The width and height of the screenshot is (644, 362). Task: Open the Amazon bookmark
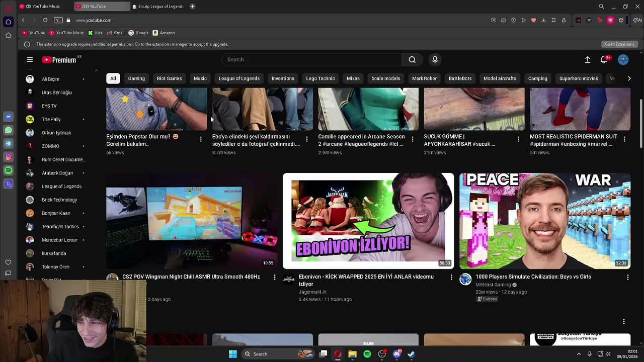coord(164,33)
